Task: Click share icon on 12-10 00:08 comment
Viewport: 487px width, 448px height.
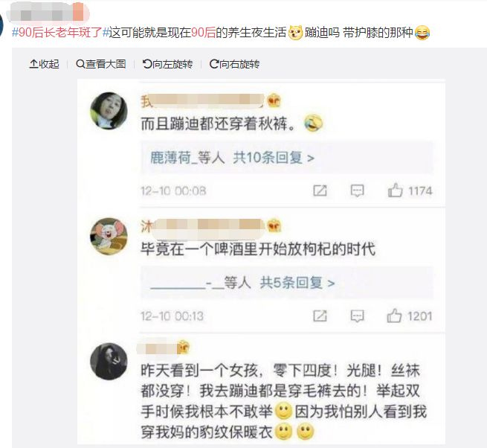Action: coord(320,191)
